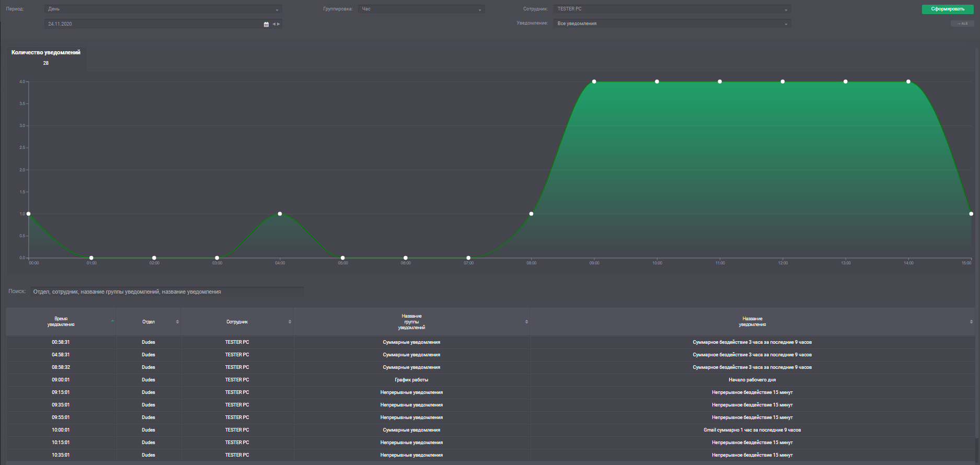Open the calendar date picker icon
The height and width of the screenshot is (465, 980).
click(266, 24)
